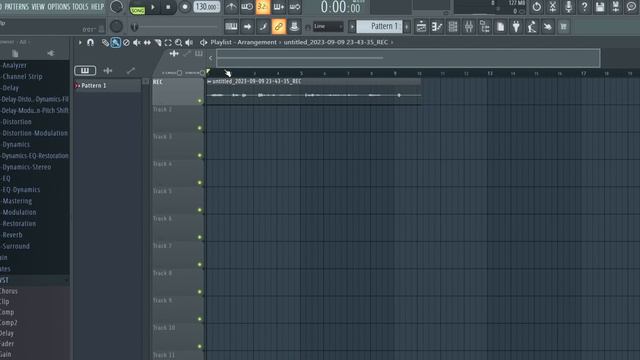This screenshot has height=360, width=640.
Task: Expand the Distortion-Modulation browser folder
Action: (35, 133)
